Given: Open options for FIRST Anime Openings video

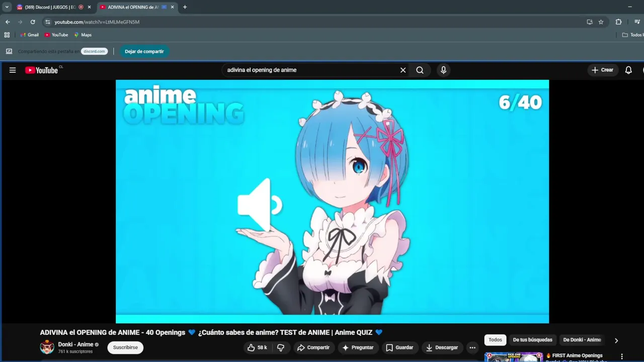Looking at the screenshot, I should coord(622,356).
